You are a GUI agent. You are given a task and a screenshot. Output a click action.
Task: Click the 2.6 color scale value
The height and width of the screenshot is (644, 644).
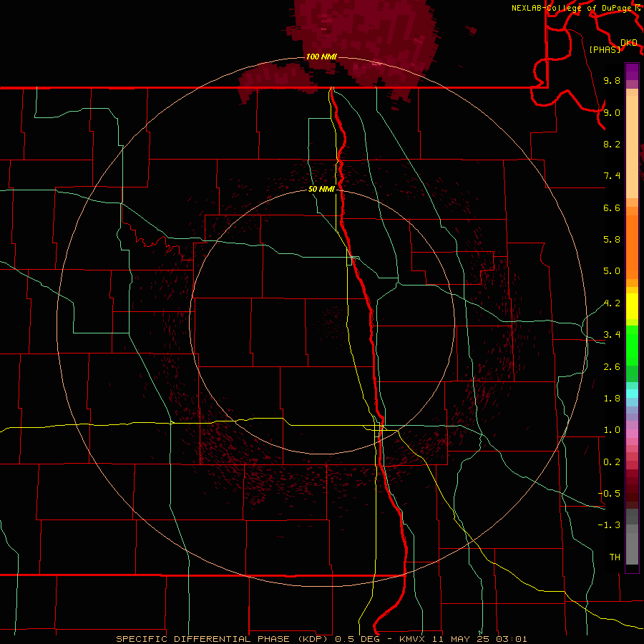click(x=612, y=367)
